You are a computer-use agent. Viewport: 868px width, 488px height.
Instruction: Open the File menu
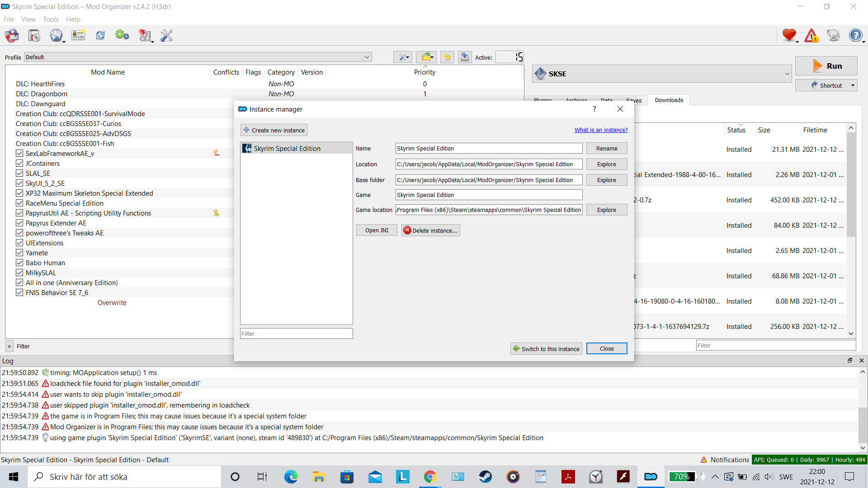(9, 19)
